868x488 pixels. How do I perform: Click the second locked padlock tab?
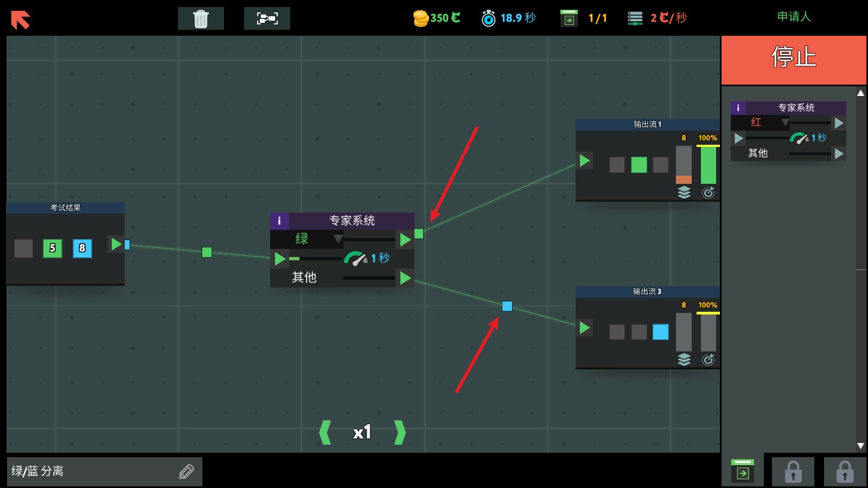coord(845,472)
